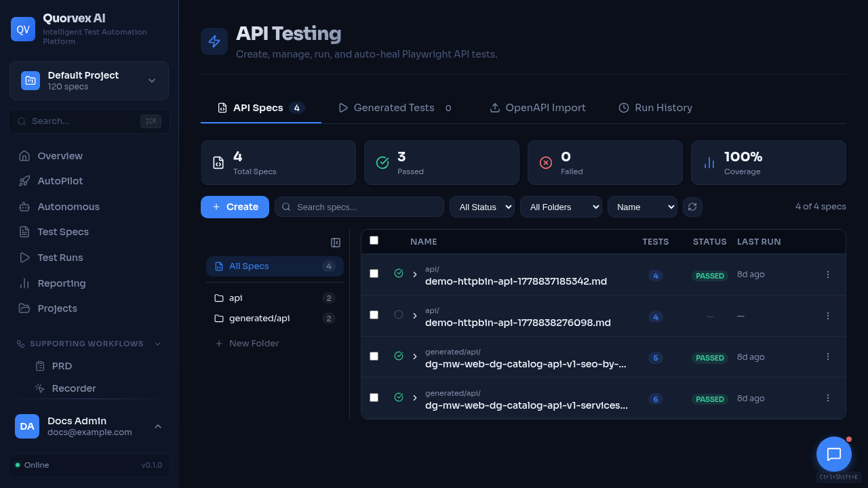868x488 pixels.
Task: Click the Create button
Action: (x=235, y=207)
